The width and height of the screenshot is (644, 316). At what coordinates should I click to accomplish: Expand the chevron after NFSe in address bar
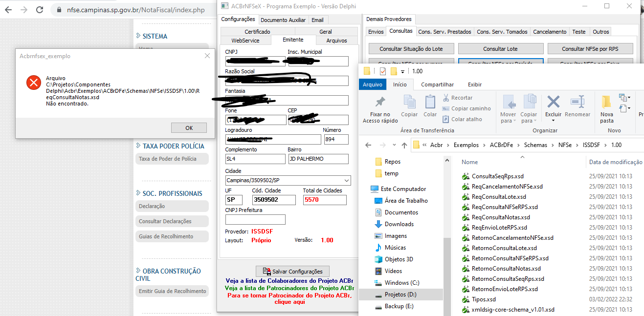click(576, 145)
